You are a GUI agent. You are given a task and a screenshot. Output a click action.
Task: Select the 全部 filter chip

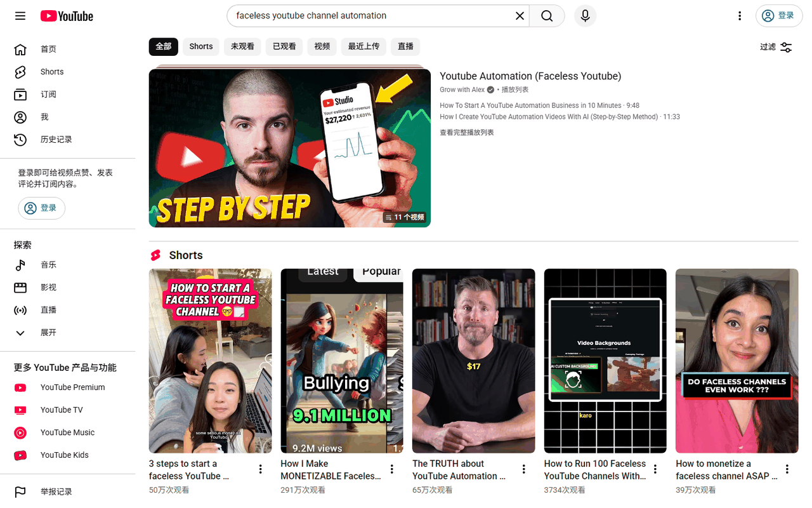164,46
